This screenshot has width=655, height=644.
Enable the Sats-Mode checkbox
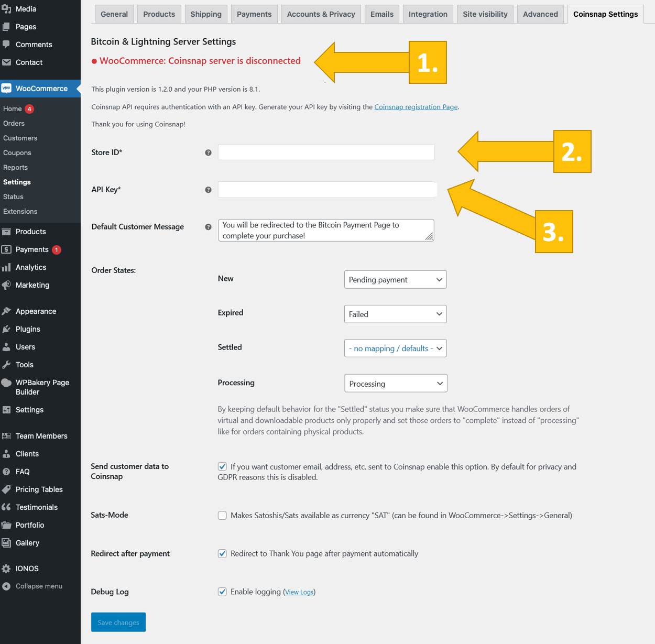(222, 516)
